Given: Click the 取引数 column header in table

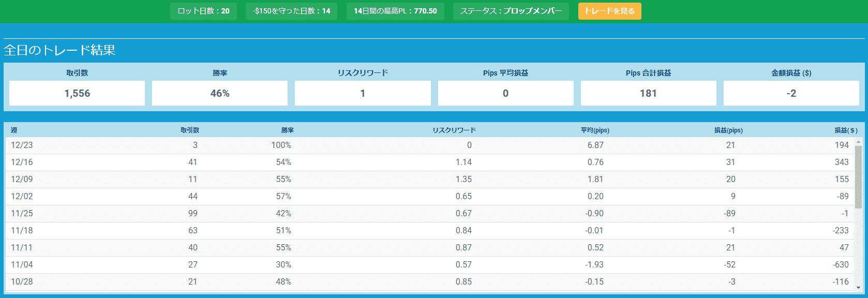Looking at the screenshot, I should click(x=190, y=130).
